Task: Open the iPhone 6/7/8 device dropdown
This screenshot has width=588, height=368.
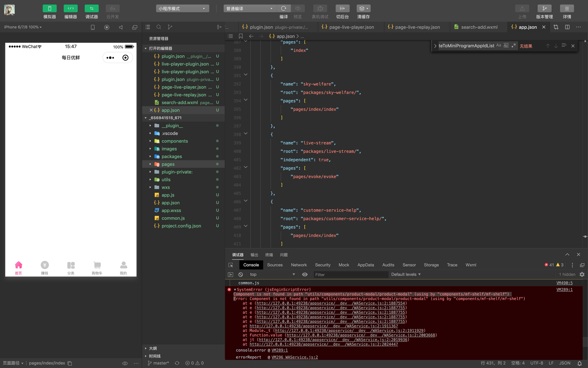Action: (23, 27)
